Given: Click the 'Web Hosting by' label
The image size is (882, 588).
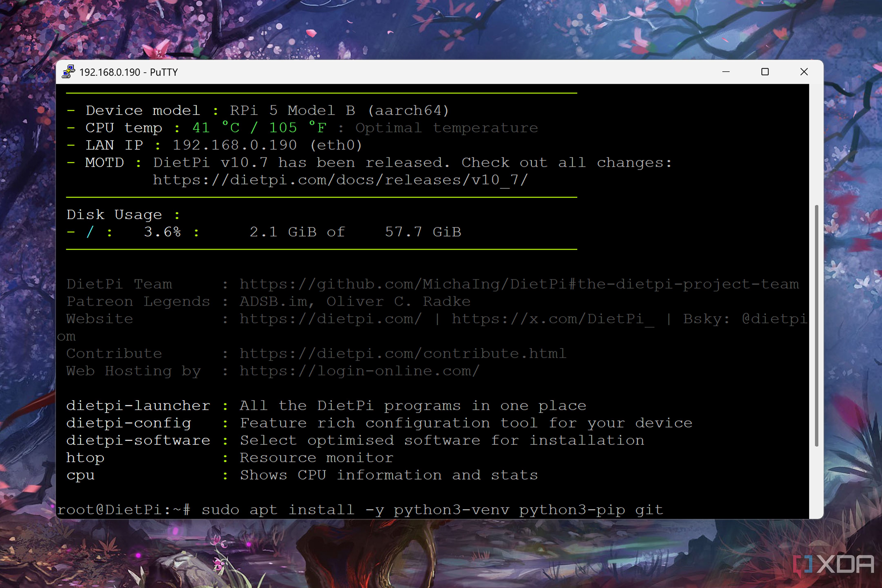Looking at the screenshot, I should click(134, 371).
